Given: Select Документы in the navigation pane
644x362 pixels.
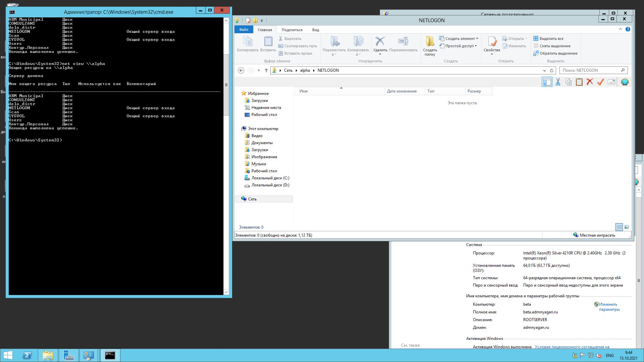Looking at the screenshot, I should 258,143.
